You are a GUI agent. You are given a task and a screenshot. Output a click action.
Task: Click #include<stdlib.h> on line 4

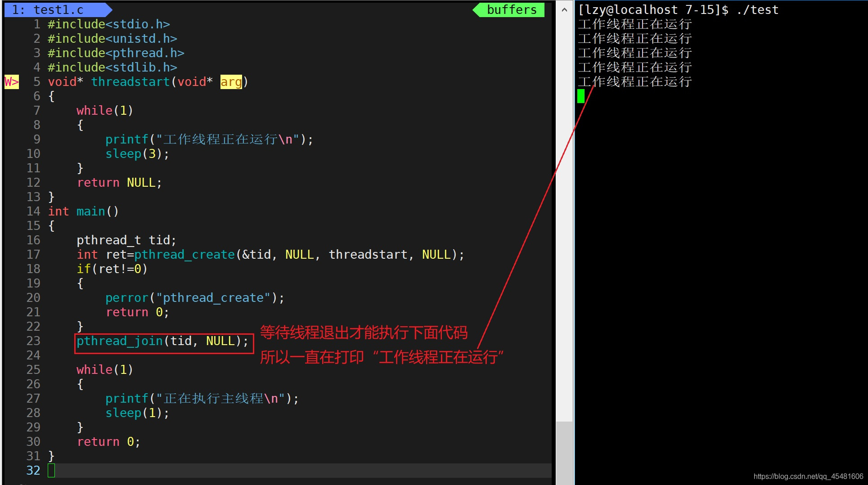click(112, 67)
